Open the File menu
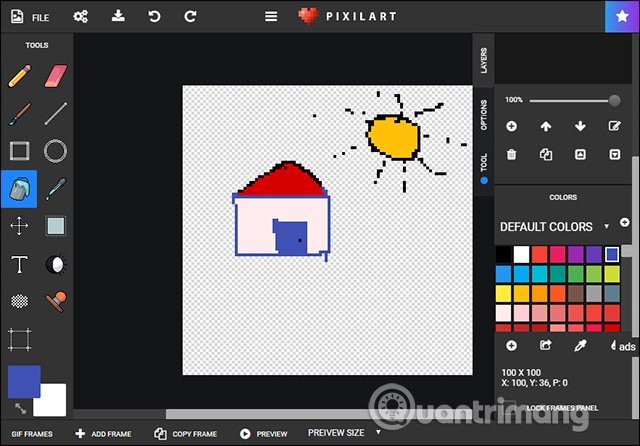This screenshot has height=446, width=640. pos(30,17)
